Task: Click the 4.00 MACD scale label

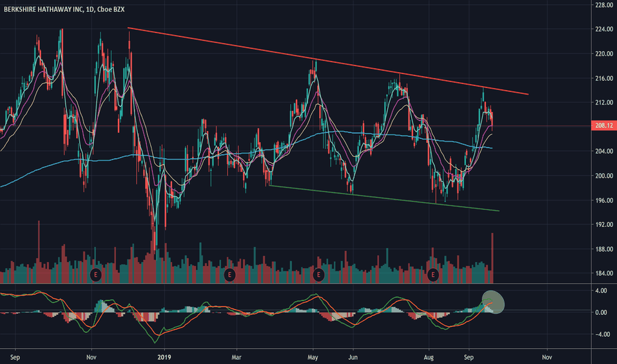Action: pos(601,291)
